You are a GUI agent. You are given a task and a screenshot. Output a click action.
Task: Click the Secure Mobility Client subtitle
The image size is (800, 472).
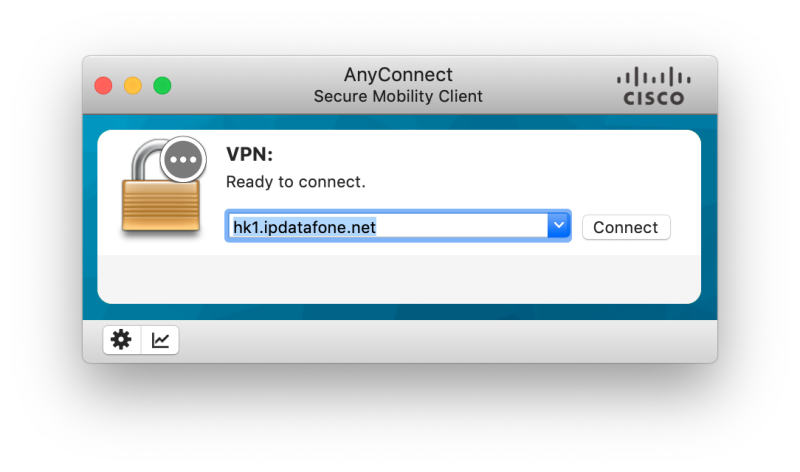(398, 96)
